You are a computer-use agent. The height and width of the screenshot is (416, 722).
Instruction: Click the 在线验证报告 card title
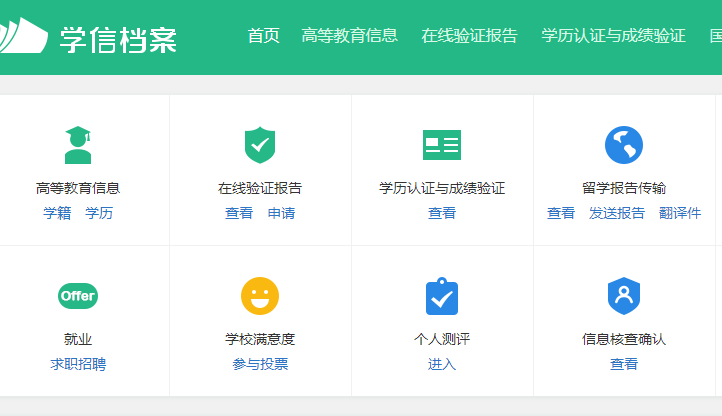click(260, 188)
